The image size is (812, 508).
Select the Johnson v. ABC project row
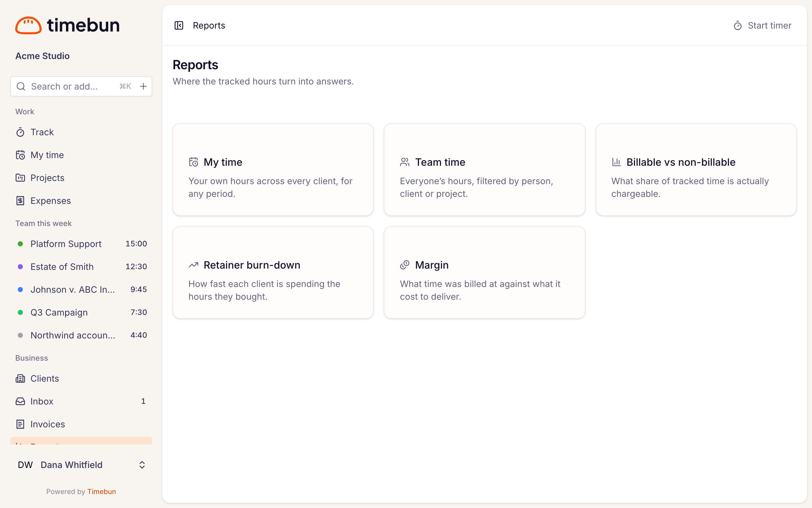pos(81,290)
